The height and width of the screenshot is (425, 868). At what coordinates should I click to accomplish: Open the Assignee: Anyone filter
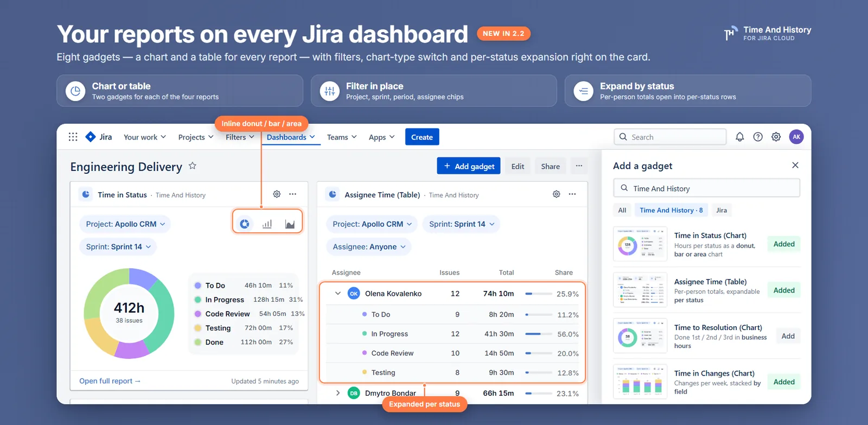click(x=369, y=246)
